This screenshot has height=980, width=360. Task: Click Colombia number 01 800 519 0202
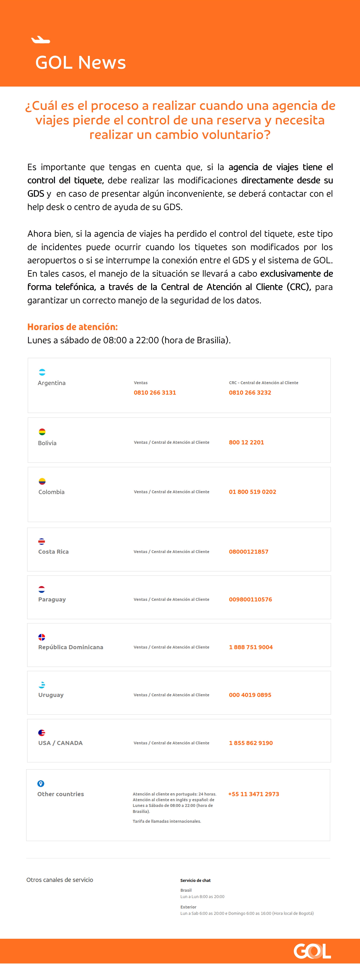click(252, 492)
